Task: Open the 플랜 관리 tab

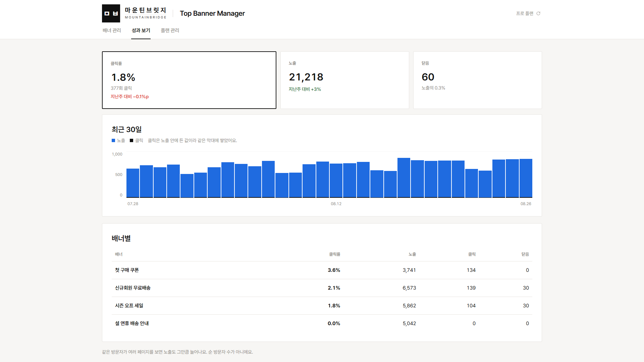Action: coord(170,31)
